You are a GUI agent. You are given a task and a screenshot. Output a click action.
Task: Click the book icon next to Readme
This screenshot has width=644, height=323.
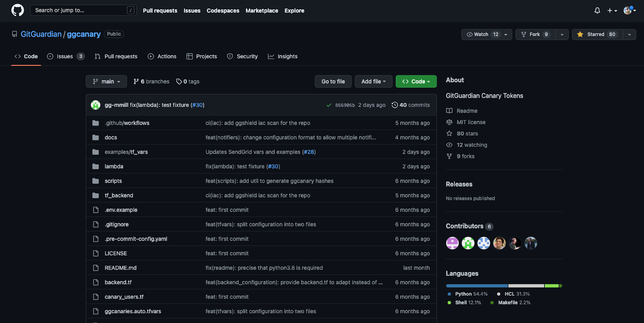449,111
